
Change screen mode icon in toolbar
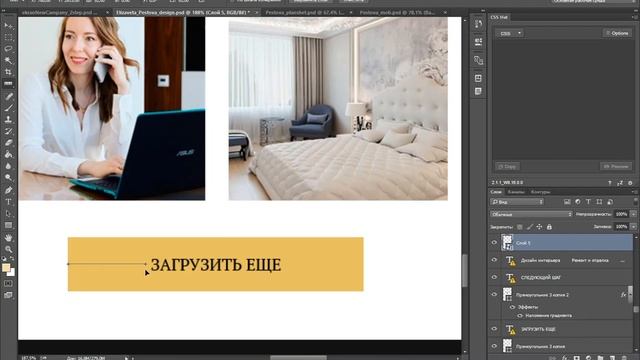[8, 295]
